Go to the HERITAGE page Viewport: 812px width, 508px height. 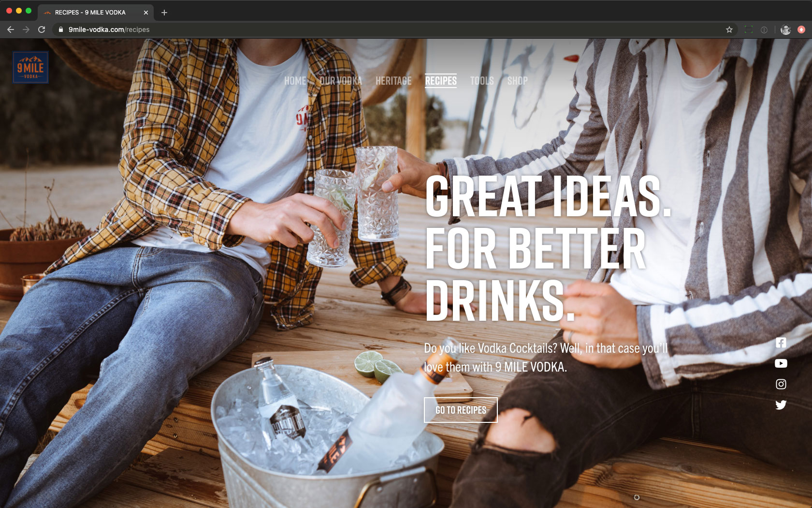point(393,81)
